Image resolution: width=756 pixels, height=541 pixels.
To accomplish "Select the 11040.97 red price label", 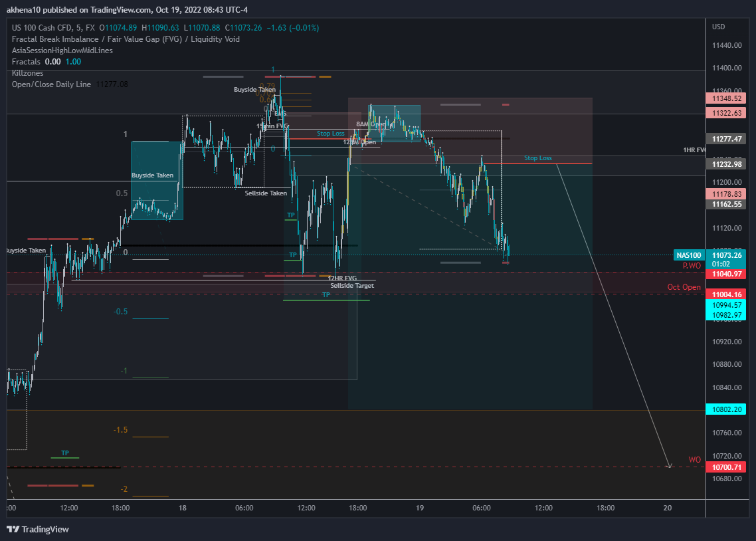I will (x=726, y=274).
